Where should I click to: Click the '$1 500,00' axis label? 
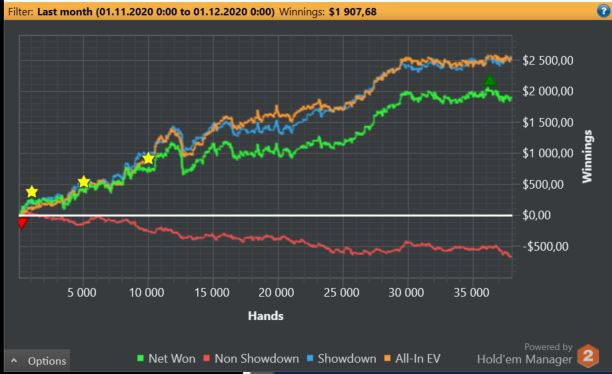point(548,122)
